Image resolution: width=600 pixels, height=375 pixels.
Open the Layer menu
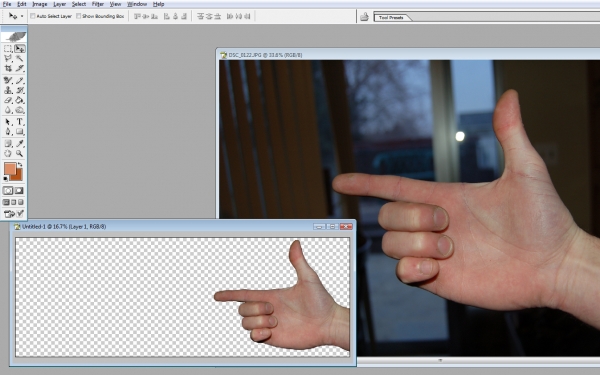pyautogui.click(x=59, y=4)
